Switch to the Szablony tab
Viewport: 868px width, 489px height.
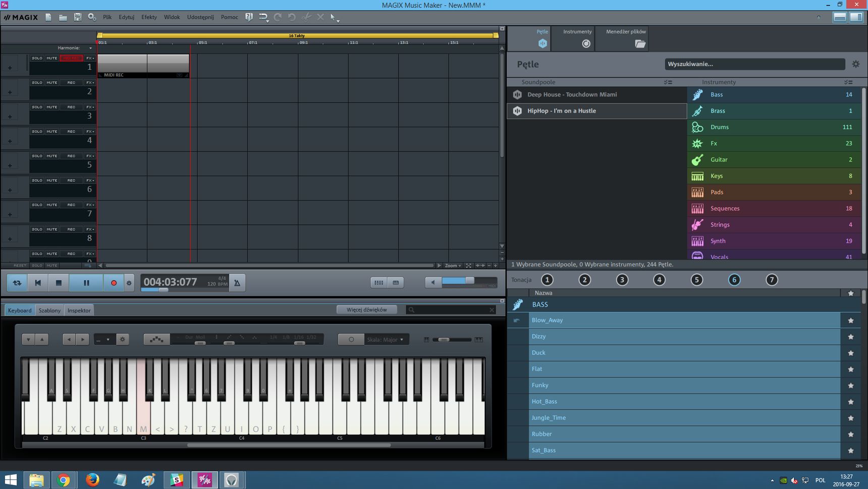tap(49, 310)
